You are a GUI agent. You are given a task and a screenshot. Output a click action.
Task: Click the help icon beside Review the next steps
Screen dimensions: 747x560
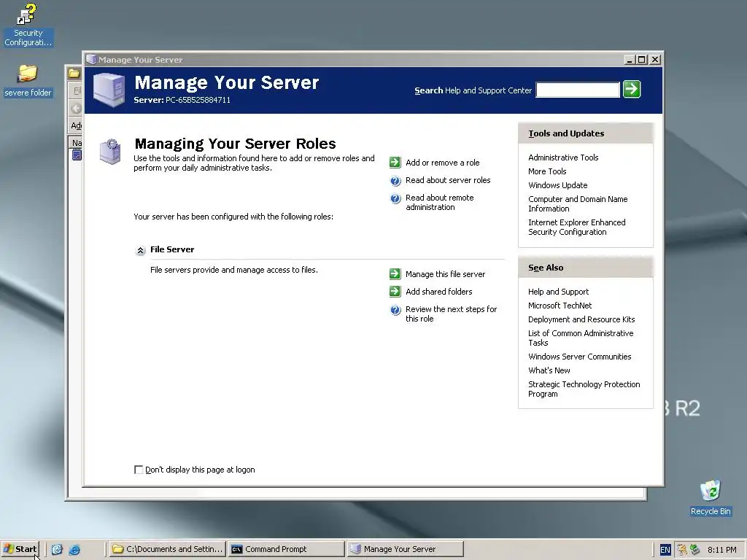395,310
